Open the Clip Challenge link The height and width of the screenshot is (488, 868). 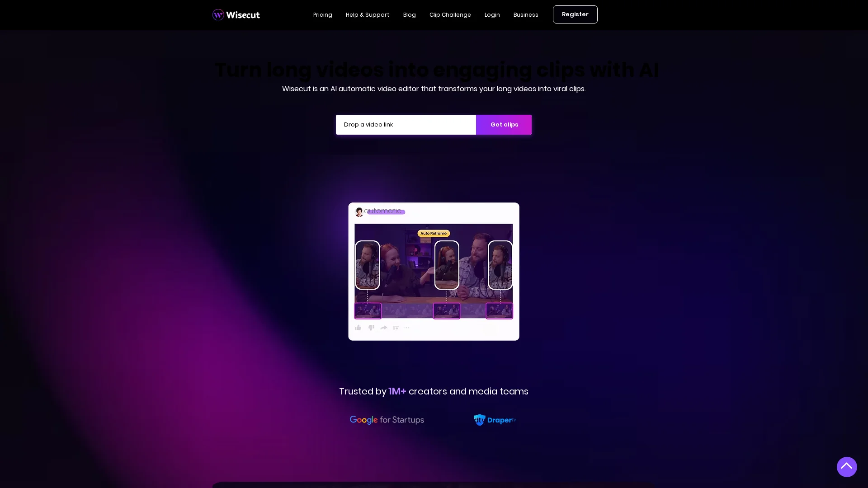[450, 15]
